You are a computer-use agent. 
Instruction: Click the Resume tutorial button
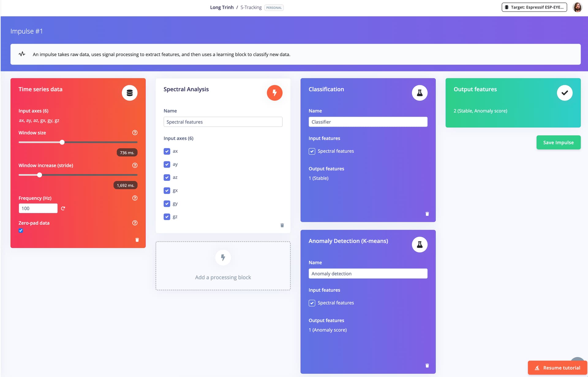click(x=557, y=368)
